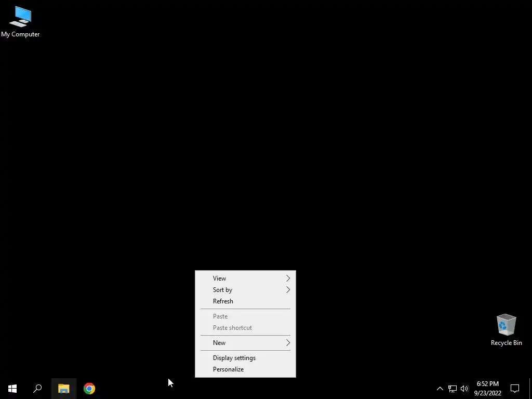This screenshot has width=532, height=399.
Task: Open the network status tray icon
Action: 453,389
